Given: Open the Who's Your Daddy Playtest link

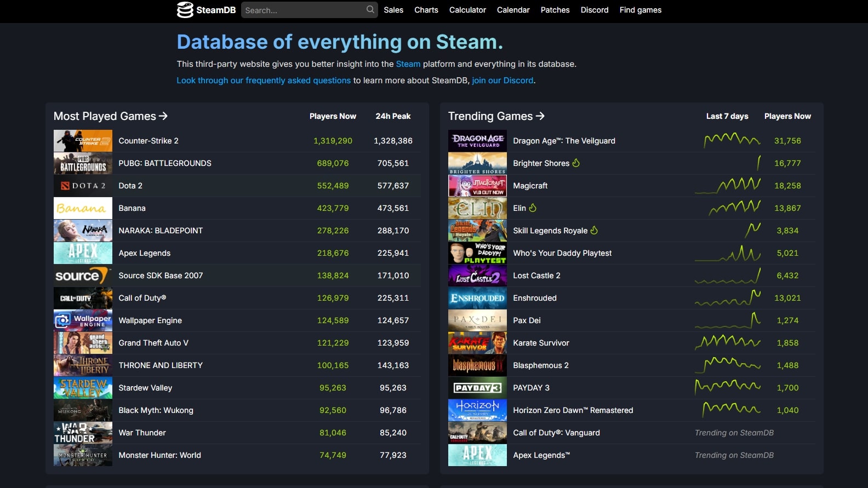Looking at the screenshot, I should 562,253.
